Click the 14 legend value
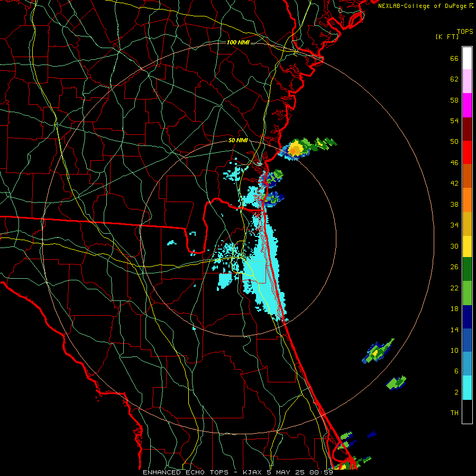Screen dimensions: 476x476 [x=454, y=329]
